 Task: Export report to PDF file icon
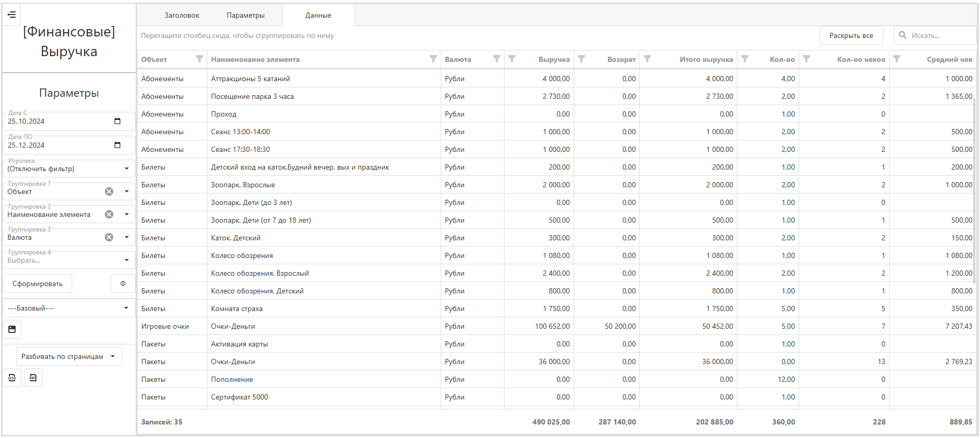tap(33, 378)
